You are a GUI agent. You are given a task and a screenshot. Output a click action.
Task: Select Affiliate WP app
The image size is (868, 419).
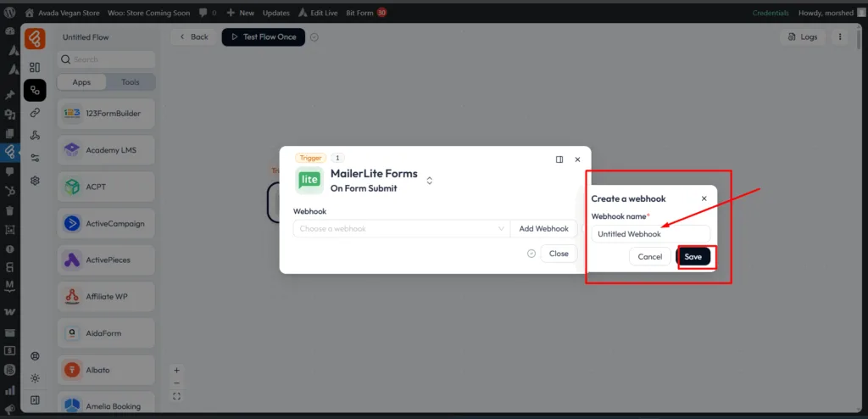pos(106,297)
